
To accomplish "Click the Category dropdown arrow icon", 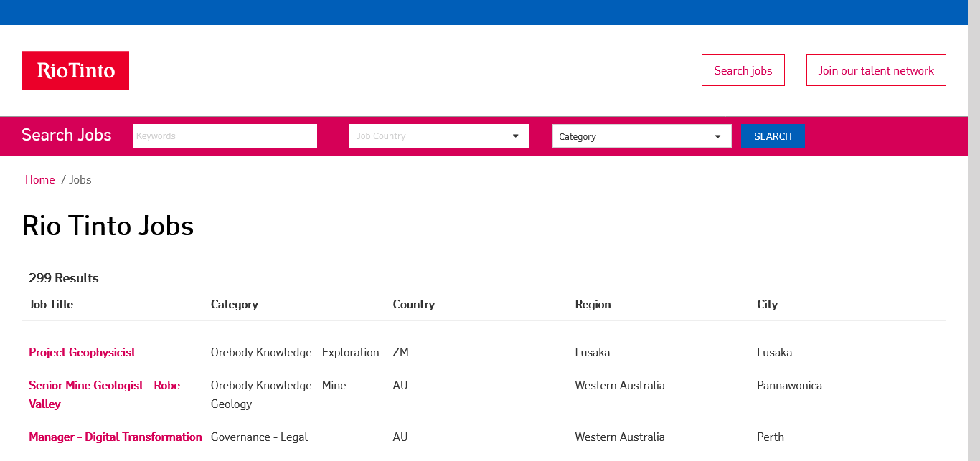I will [717, 136].
